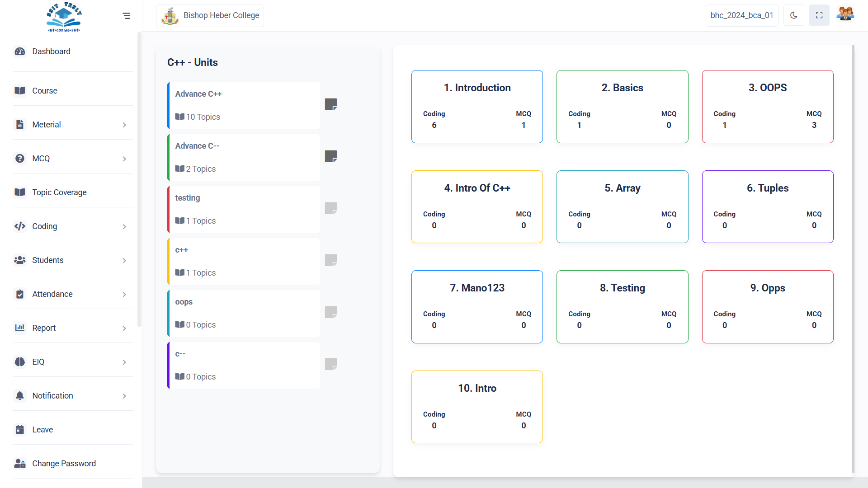Click the hamburger menu collapse icon
Screen dimensions: 868x488
coord(127,16)
